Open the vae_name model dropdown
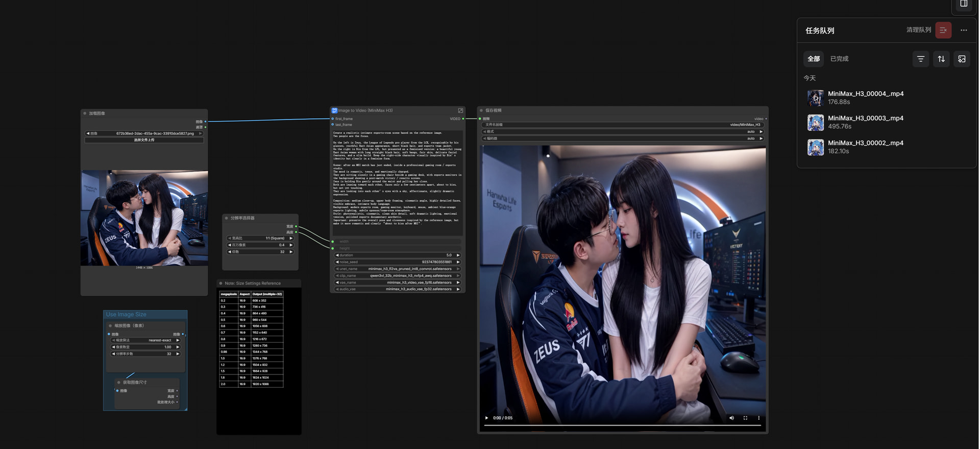Screen dimensions: 980x449 pyautogui.click(x=398, y=282)
